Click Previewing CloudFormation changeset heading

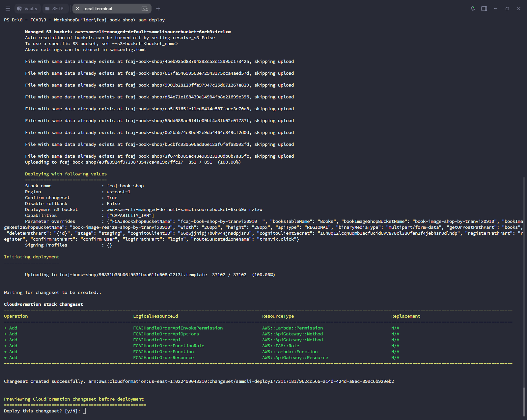pyautogui.click(x=74, y=399)
